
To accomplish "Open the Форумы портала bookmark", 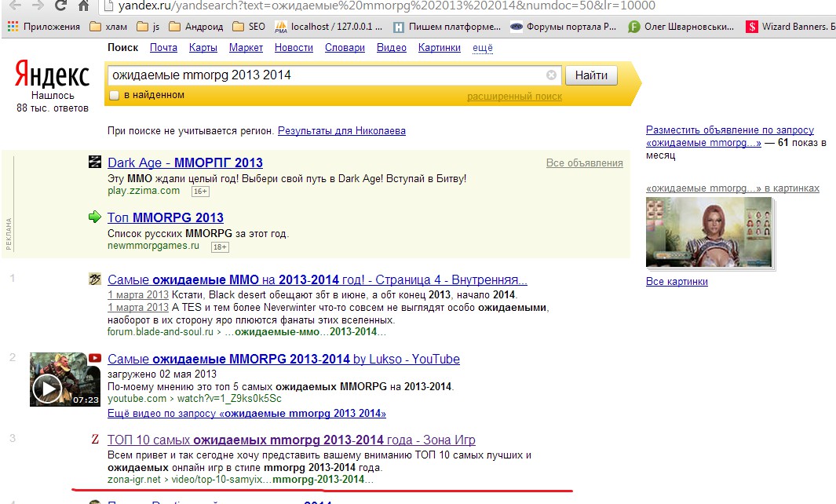I will pyautogui.click(x=564, y=26).
